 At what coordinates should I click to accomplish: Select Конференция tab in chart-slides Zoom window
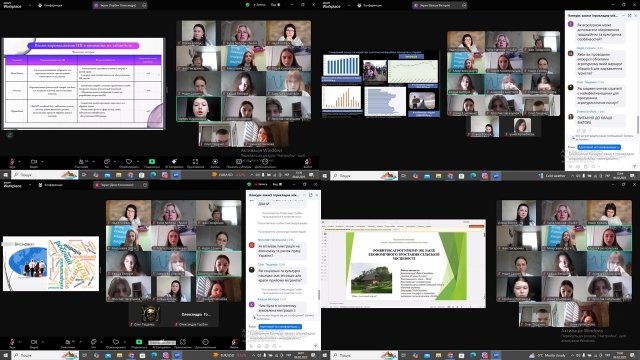click(370, 5)
